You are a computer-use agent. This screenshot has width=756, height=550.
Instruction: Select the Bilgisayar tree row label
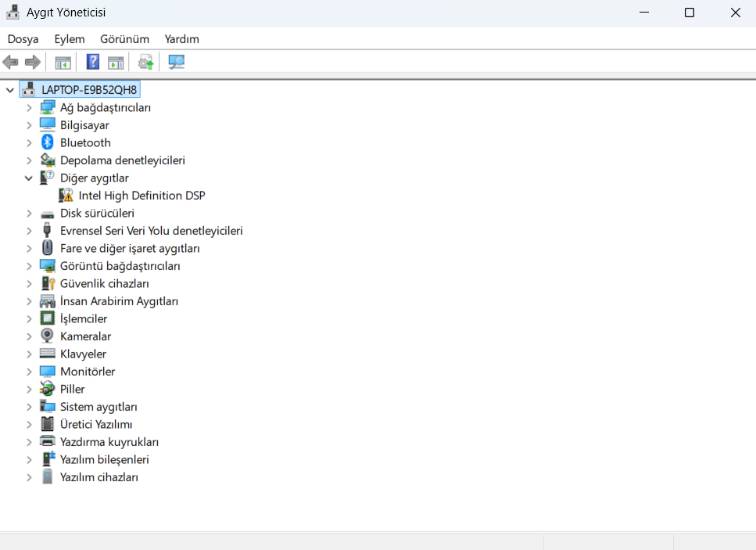[x=84, y=125]
